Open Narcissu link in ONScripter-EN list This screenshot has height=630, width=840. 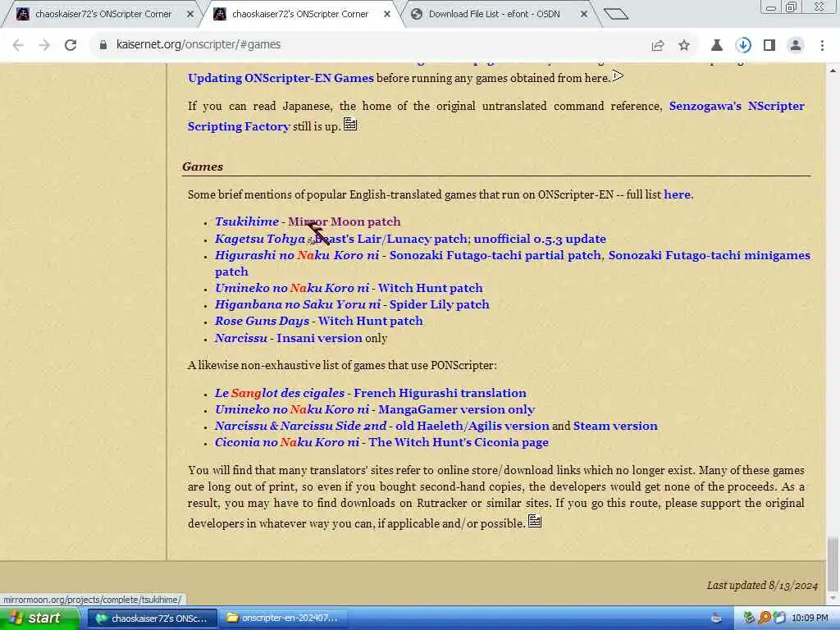point(241,338)
